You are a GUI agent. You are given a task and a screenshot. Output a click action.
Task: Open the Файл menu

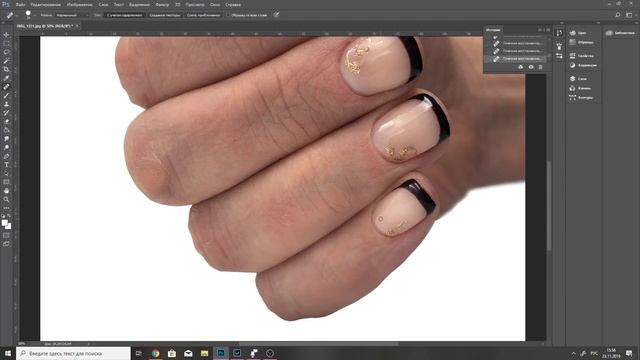pyautogui.click(x=20, y=4)
